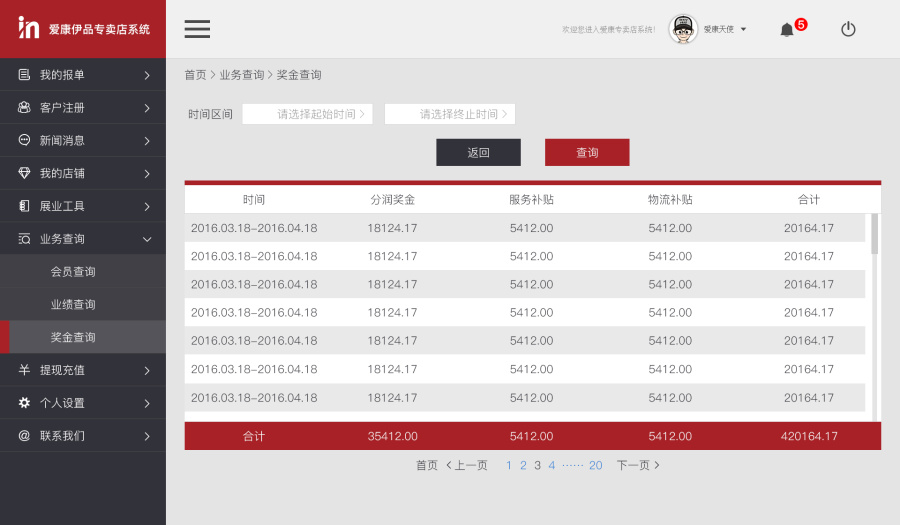Select page 3 in pagination

pyautogui.click(x=537, y=465)
